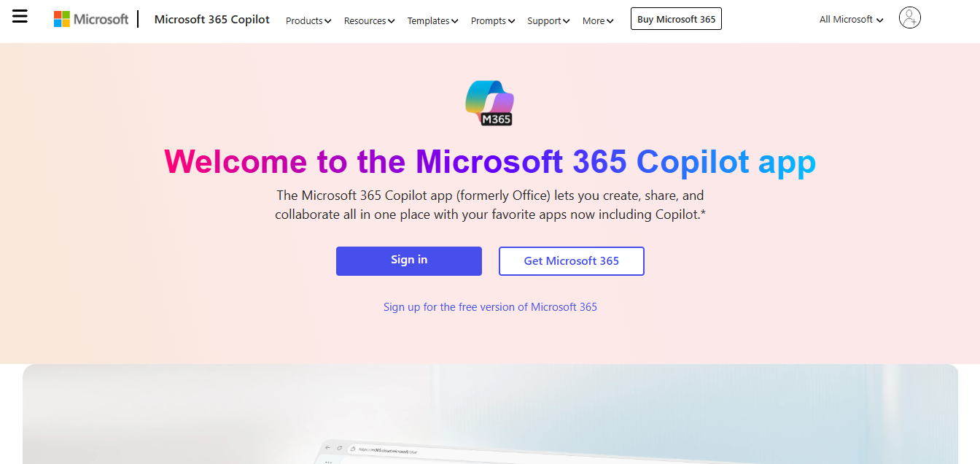Click the app description paragraph text

tap(490, 205)
